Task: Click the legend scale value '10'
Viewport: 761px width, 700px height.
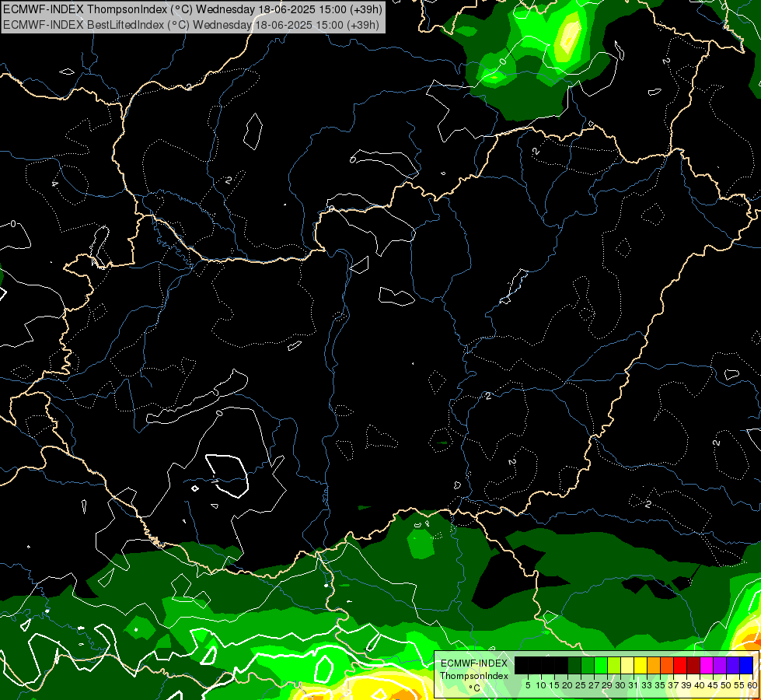Action: click(x=541, y=685)
